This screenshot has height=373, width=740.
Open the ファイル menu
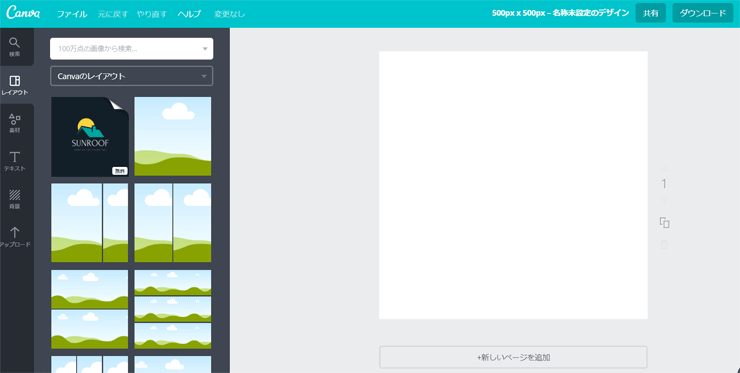(x=72, y=14)
